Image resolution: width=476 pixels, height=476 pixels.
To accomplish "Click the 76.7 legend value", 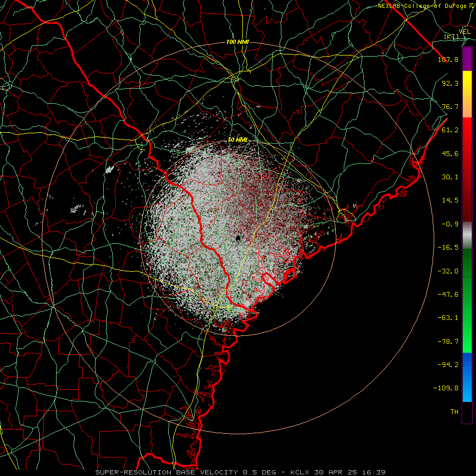I will (x=450, y=106).
